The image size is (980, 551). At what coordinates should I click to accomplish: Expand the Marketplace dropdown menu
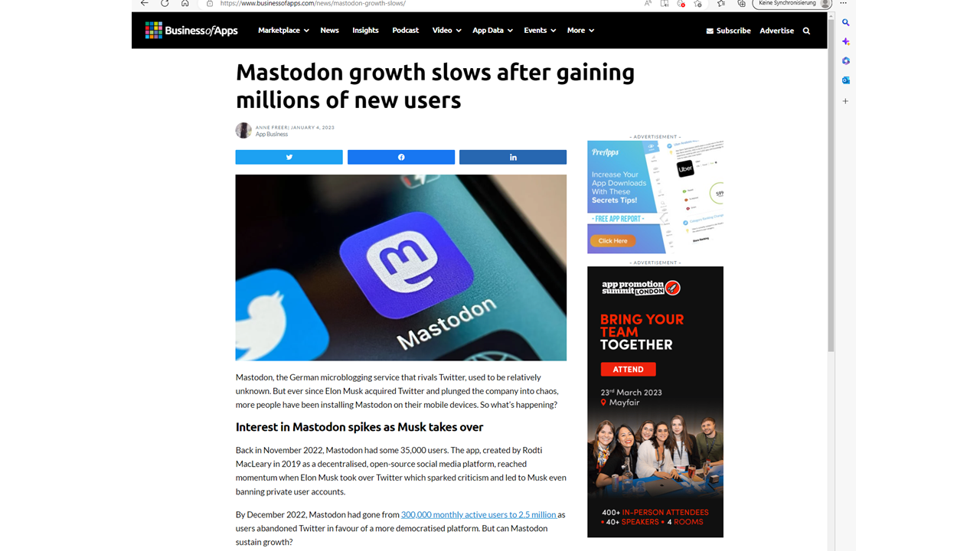[x=283, y=31]
